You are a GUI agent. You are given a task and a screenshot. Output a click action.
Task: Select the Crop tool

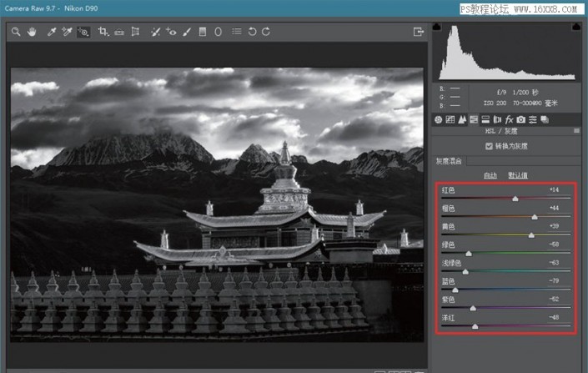(103, 32)
